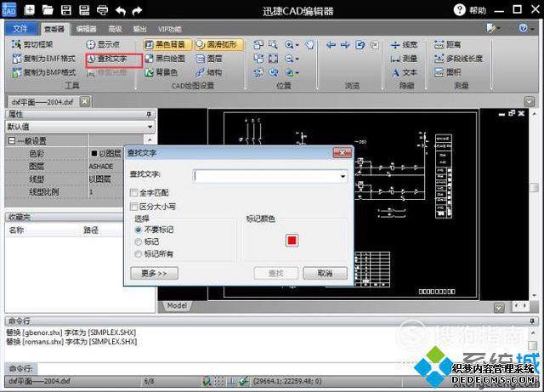Click 复制为BMP格式 tool
Screen dimensions: 544x392
[43, 72]
